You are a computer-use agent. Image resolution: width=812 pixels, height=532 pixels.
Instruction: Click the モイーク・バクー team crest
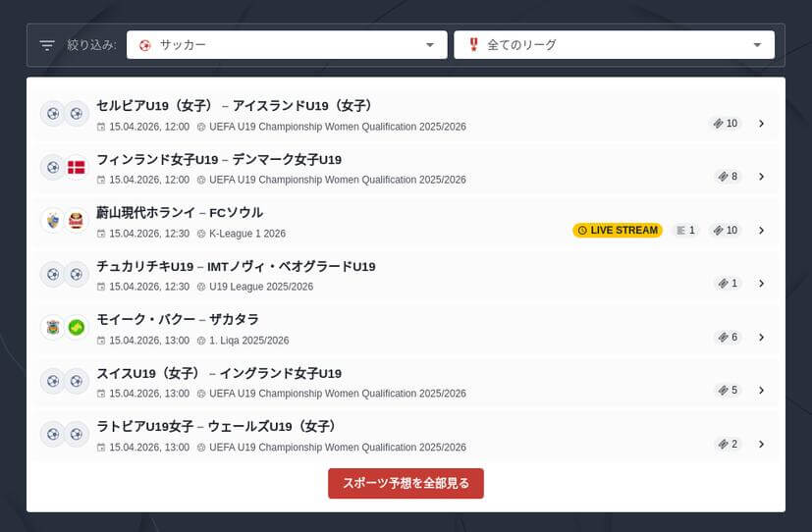coord(52,327)
